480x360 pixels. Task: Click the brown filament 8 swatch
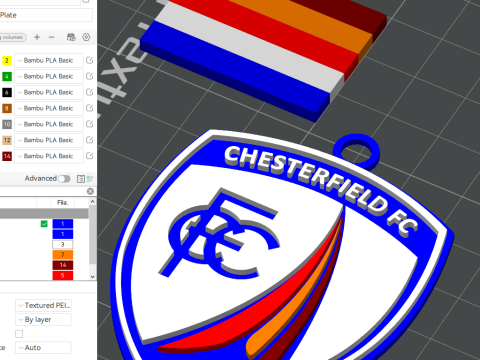pyautogui.click(x=7, y=108)
